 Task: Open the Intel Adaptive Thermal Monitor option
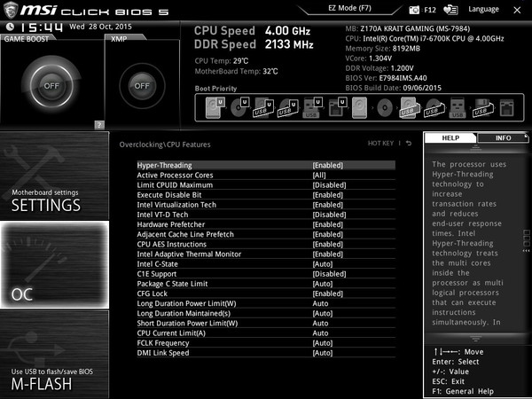pyautogui.click(x=266, y=254)
